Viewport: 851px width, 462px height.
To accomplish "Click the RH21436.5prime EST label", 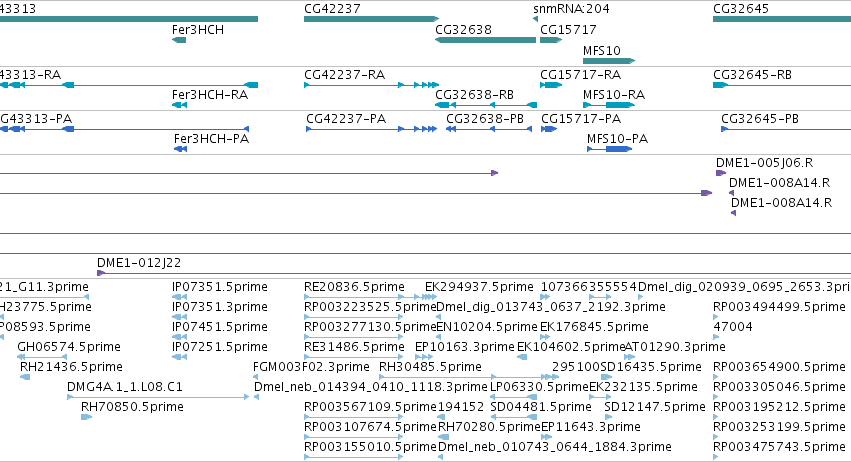I will (x=71, y=366).
